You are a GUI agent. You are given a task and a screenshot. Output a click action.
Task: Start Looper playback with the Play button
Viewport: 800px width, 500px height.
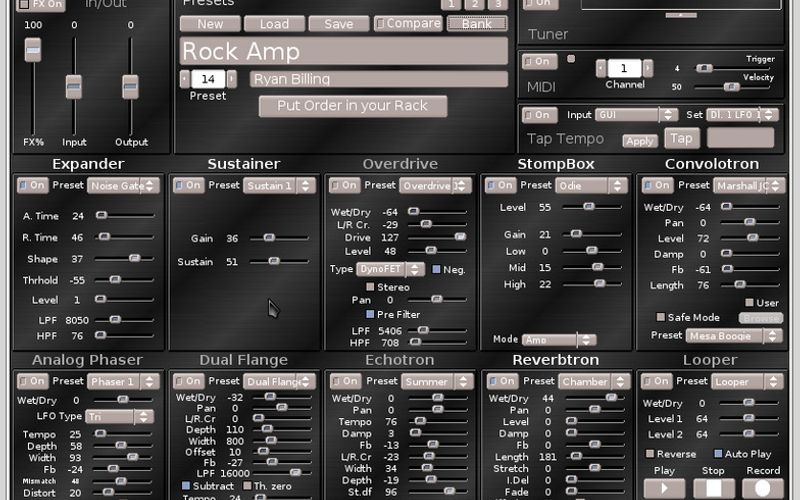point(664,488)
